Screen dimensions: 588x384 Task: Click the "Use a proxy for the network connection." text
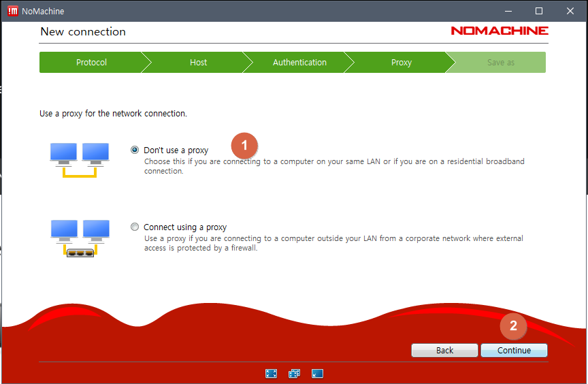tap(113, 114)
